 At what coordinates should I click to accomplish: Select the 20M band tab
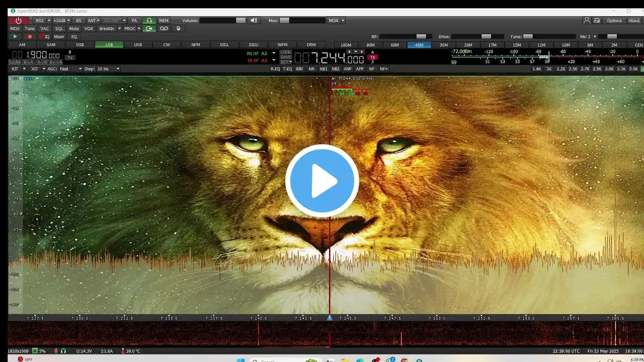(468, 45)
